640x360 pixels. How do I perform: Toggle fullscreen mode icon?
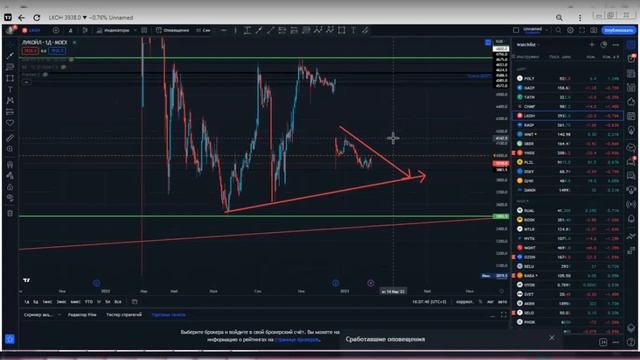coord(582,30)
